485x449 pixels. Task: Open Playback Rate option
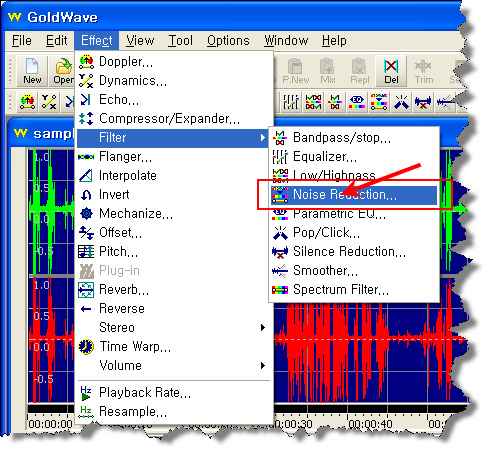175,392
